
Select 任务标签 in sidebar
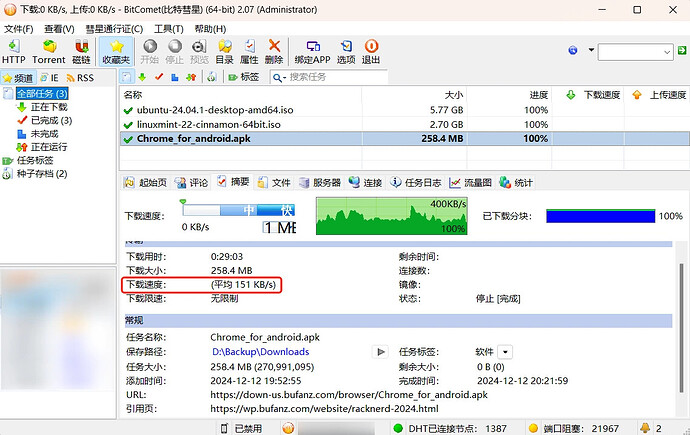35,160
